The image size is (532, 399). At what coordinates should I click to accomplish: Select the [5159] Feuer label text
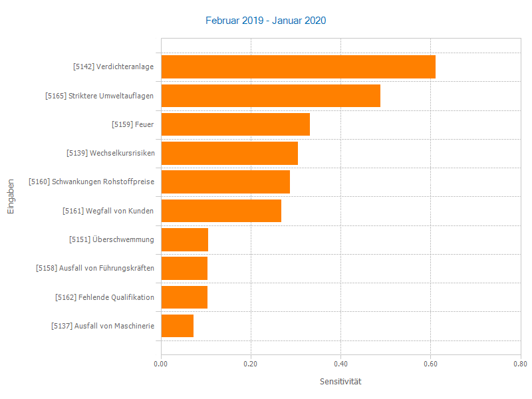pos(132,124)
